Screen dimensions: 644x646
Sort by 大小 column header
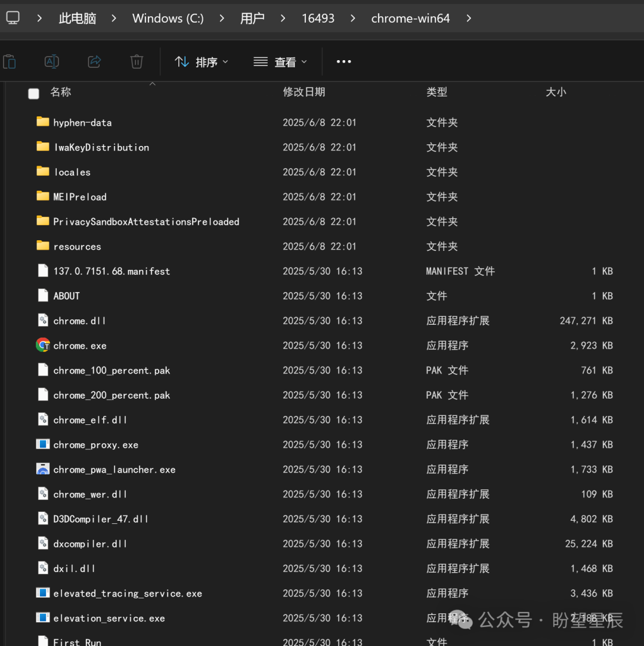(x=556, y=92)
